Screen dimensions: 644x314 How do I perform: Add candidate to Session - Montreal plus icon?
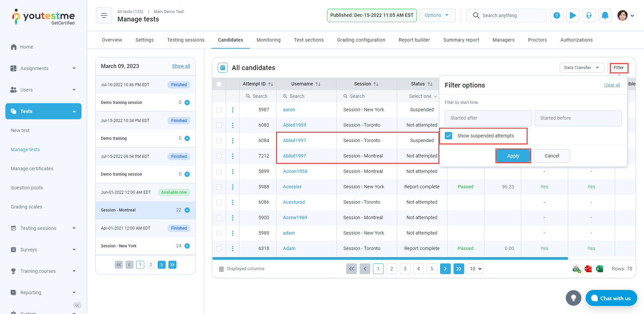(187, 210)
